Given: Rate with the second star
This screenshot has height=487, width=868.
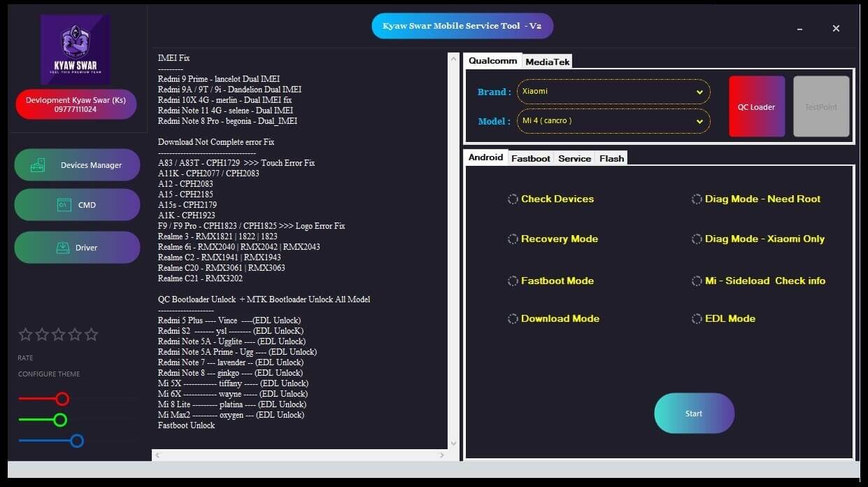Looking at the screenshot, I should [x=42, y=334].
